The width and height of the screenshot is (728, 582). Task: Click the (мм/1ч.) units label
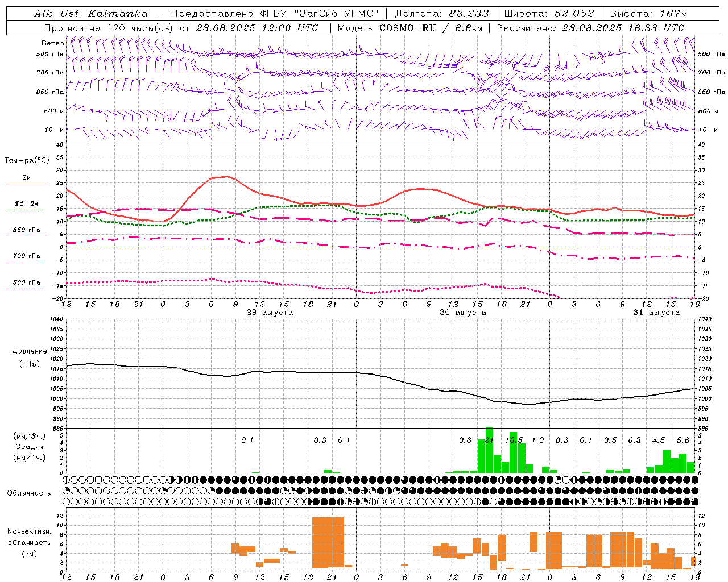coord(30,458)
